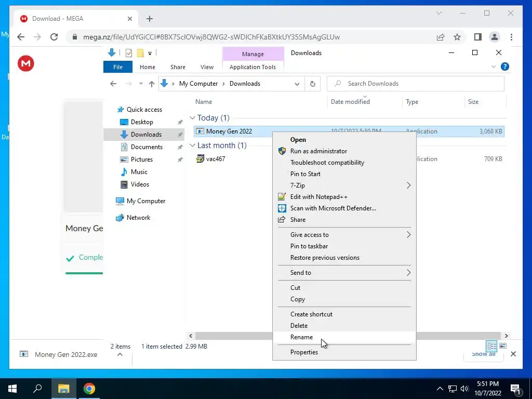Click Copy in the context menu

pos(344,299)
